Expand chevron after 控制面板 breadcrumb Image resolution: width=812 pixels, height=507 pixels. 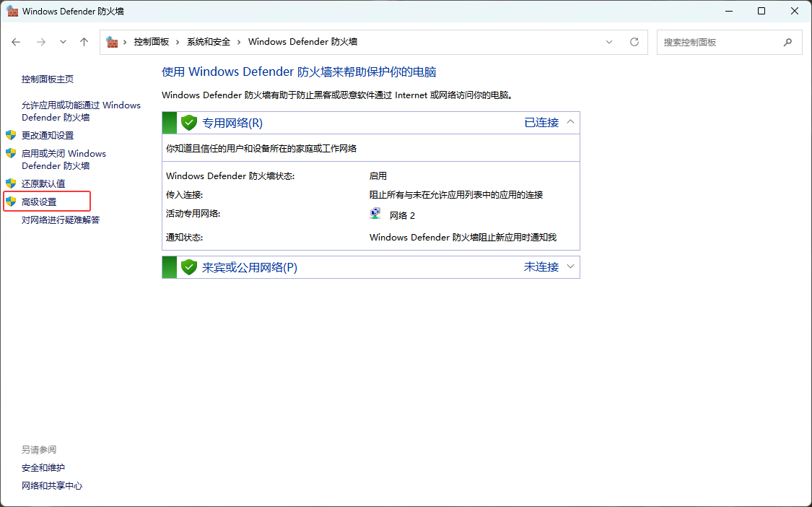[x=178, y=42]
